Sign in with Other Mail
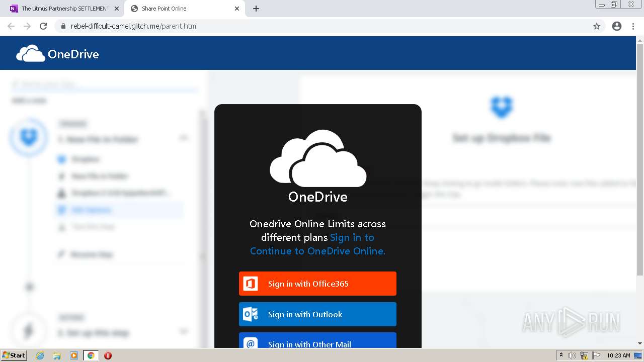The height and width of the screenshot is (362, 644). point(317,340)
